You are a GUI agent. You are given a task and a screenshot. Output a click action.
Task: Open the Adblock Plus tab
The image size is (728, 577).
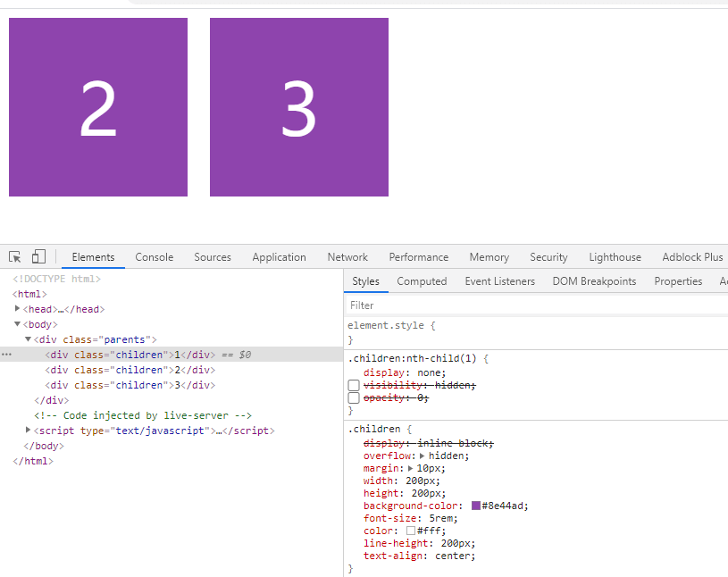[x=692, y=257]
